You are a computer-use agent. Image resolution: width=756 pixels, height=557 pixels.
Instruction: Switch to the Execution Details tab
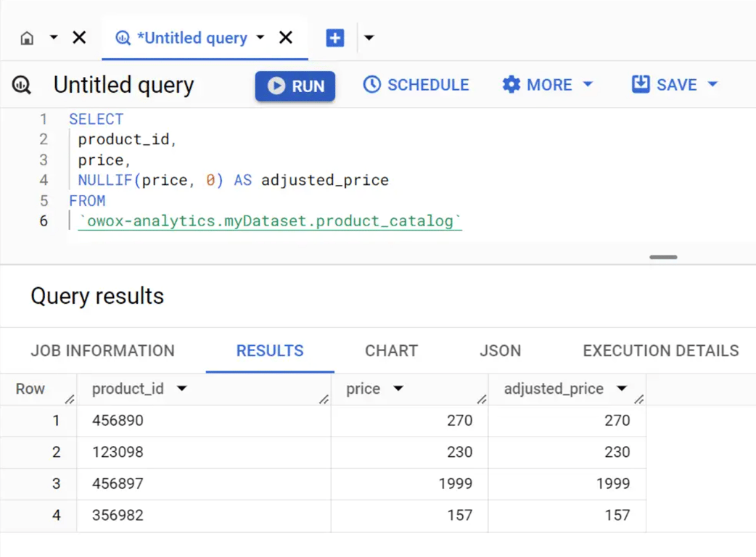(x=660, y=351)
